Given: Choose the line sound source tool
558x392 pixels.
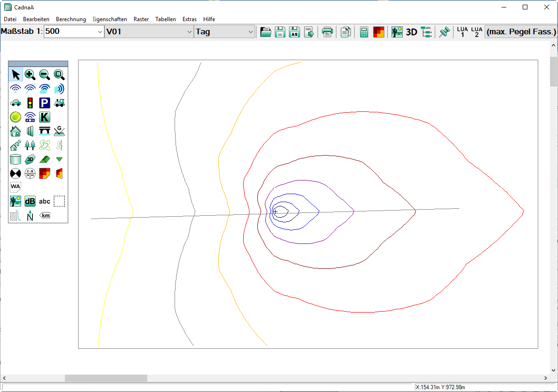Looking at the screenshot, I should coord(30,89).
